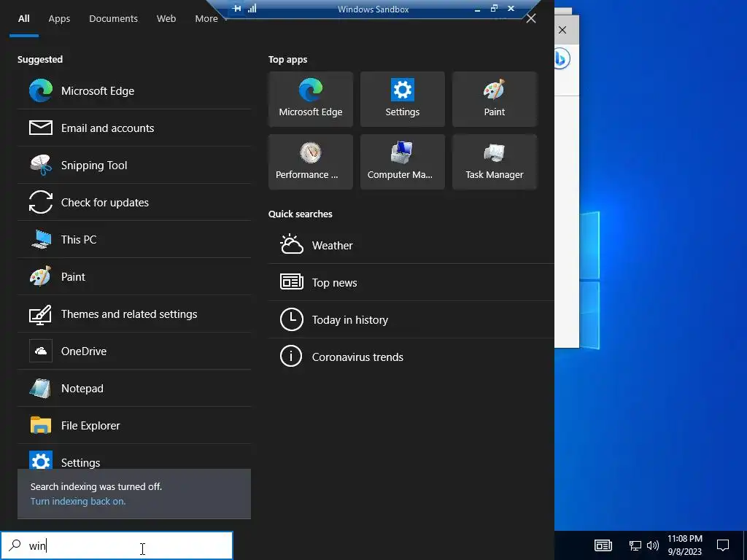Select Check for updates suggestion
747x560 pixels.
pyautogui.click(x=134, y=202)
